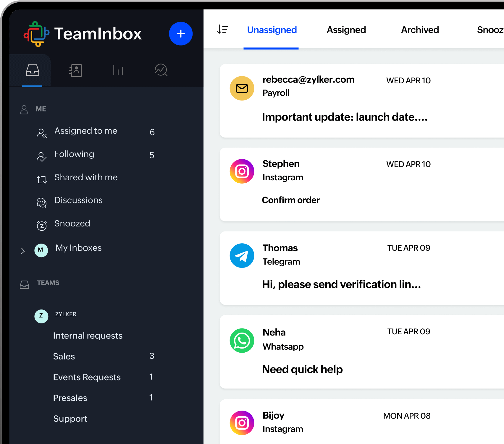Click the Shared with me arrows icon
Image resolution: width=504 pixels, height=444 pixels.
[42, 179]
